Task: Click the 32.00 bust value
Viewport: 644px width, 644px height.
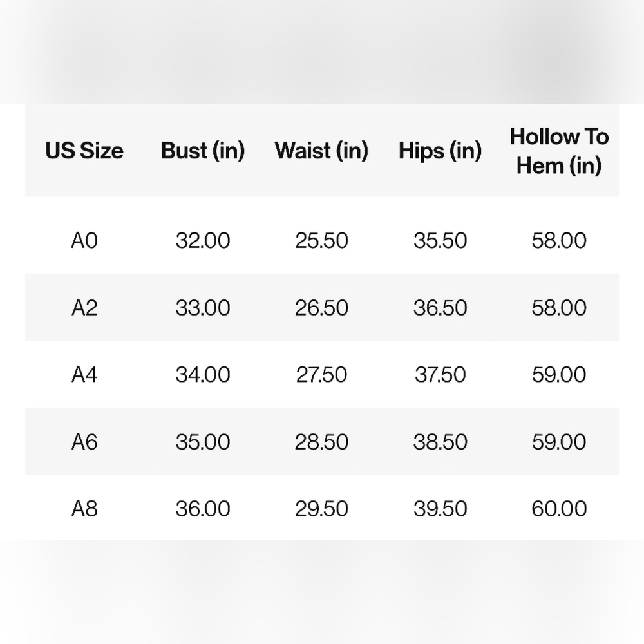Action: (202, 240)
